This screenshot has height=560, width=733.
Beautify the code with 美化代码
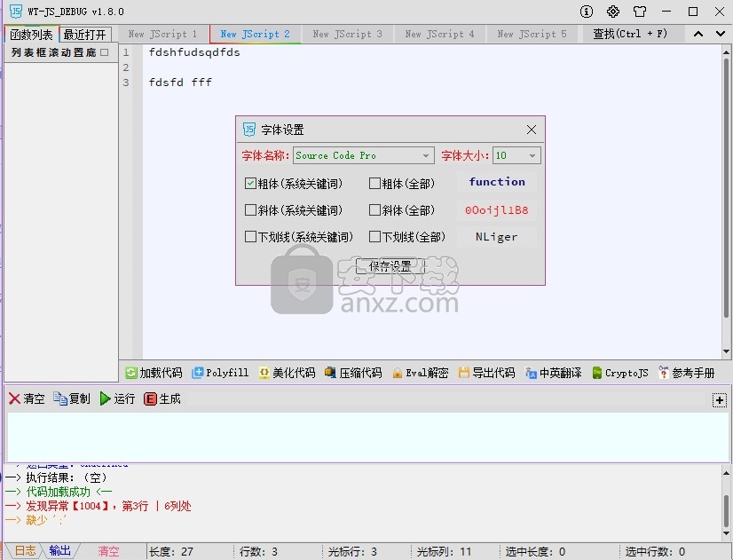click(x=287, y=373)
